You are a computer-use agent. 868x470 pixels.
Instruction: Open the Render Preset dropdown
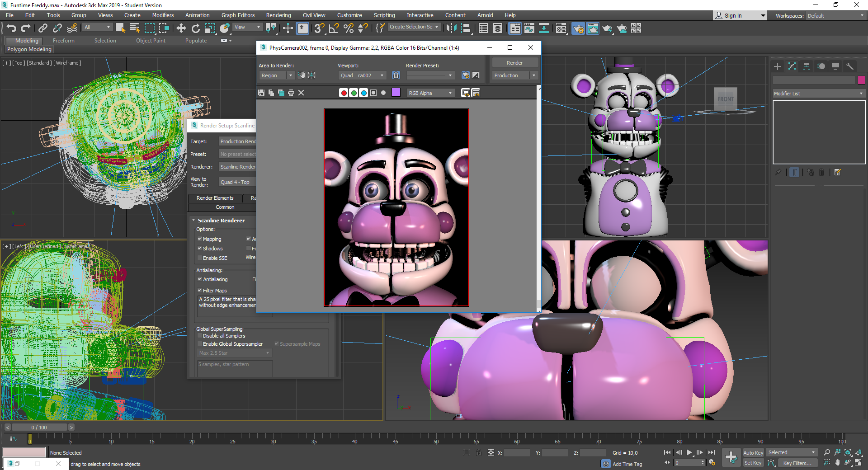click(x=430, y=75)
